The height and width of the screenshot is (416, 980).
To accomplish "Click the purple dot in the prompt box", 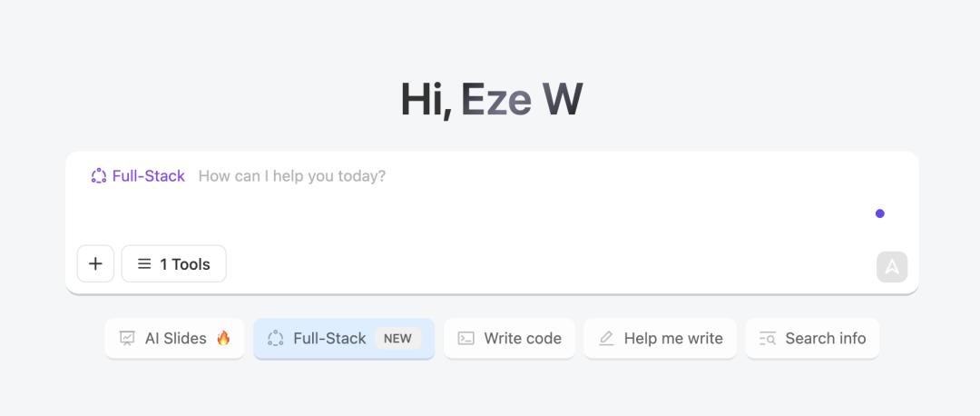I will [x=879, y=213].
